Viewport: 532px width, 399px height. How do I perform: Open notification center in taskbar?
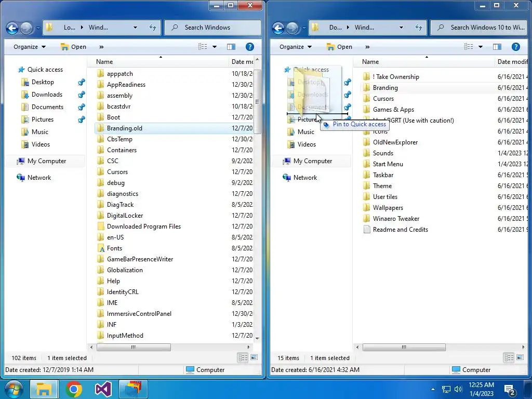[x=510, y=390]
